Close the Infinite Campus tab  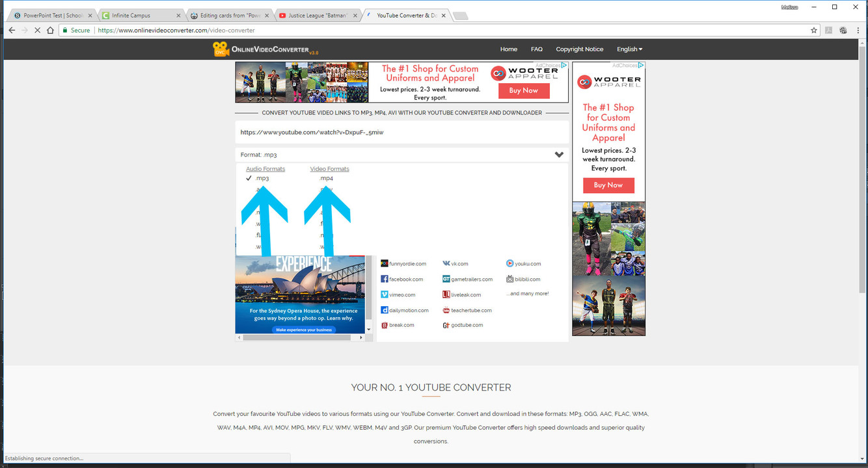point(178,15)
